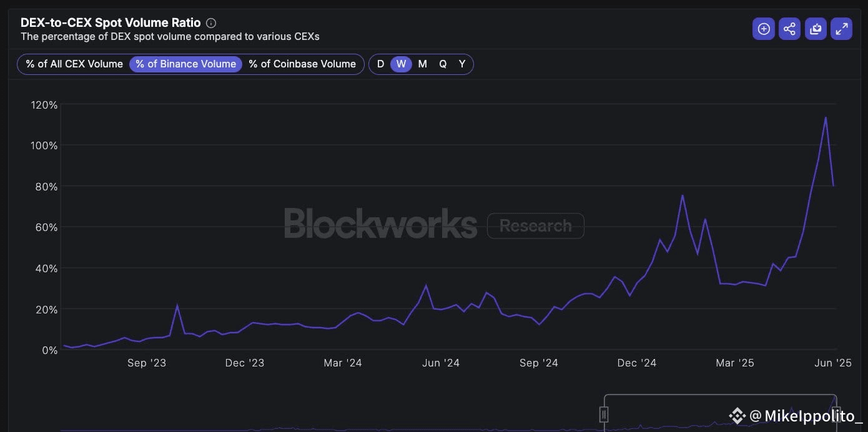Click the info icon beside the chart title
The image size is (868, 432).
coord(211,23)
